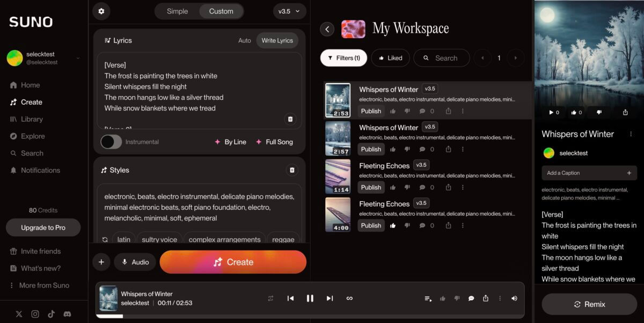The image size is (644, 323).
Task: Toggle repeat in the player bar
Action: point(270,298)
